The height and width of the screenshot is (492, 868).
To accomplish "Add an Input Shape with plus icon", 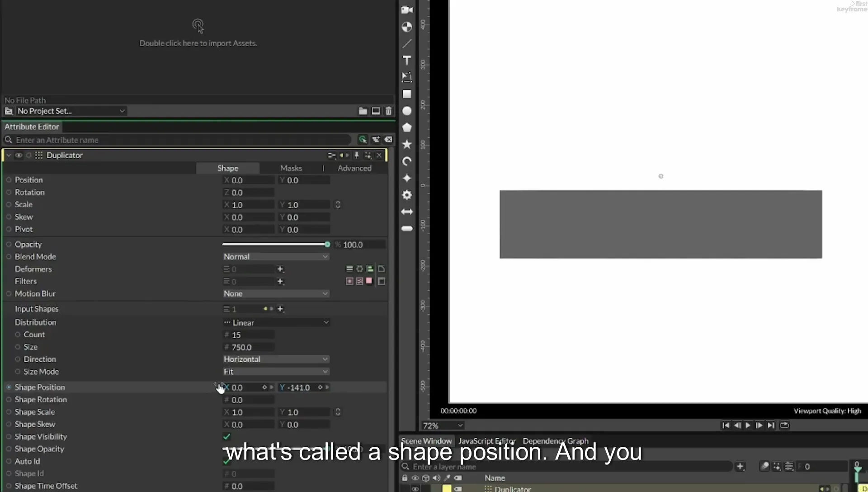I will coord(280,309).
